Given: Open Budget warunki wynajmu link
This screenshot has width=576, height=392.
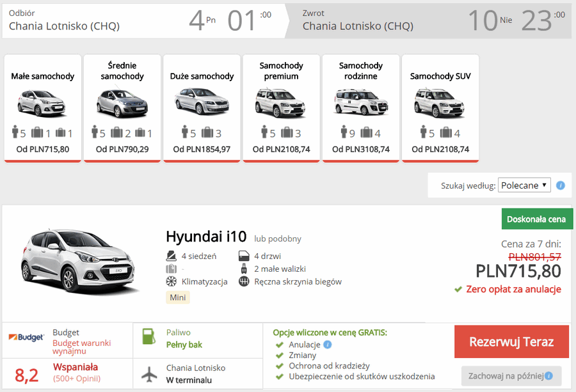Looking at the screenshot, I should click(83, 347).
